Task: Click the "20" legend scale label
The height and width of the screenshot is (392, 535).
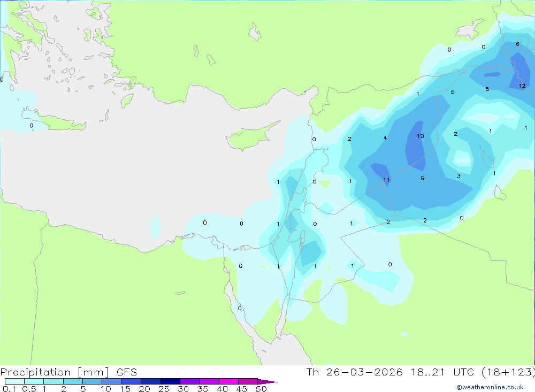Action: tap(144, 389)
